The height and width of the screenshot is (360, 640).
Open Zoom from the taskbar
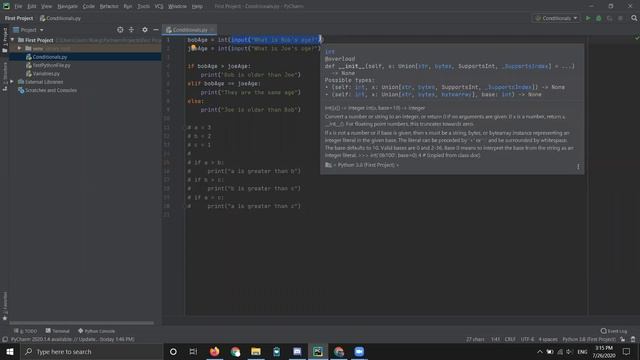pyautogui.click(x=359, y=351)
